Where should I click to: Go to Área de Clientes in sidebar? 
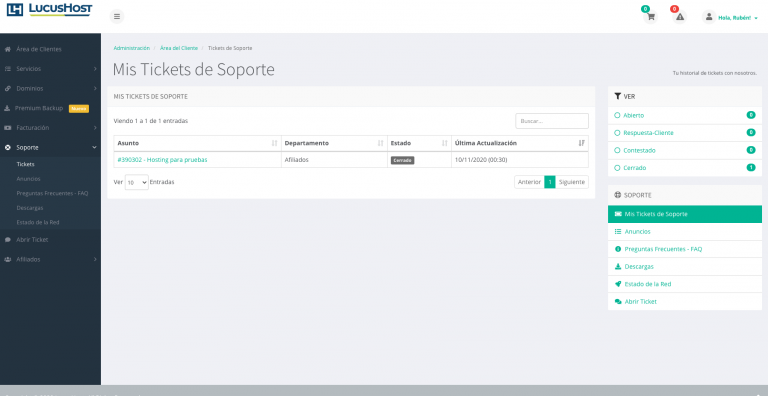coord(39,49)
